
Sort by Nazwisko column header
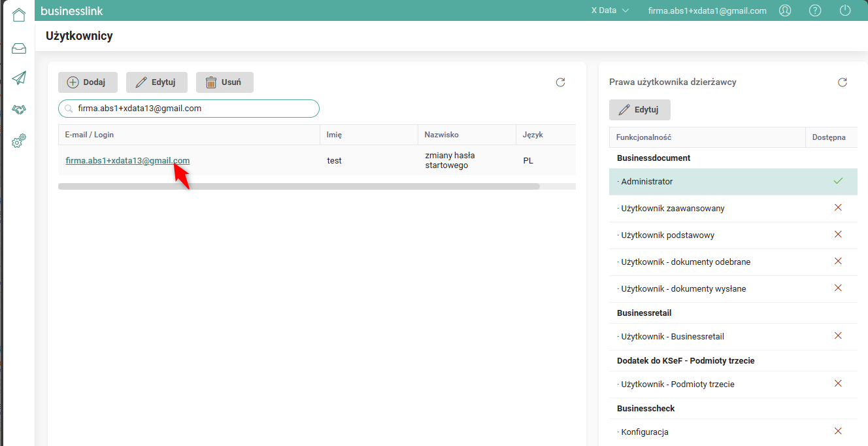467,135
